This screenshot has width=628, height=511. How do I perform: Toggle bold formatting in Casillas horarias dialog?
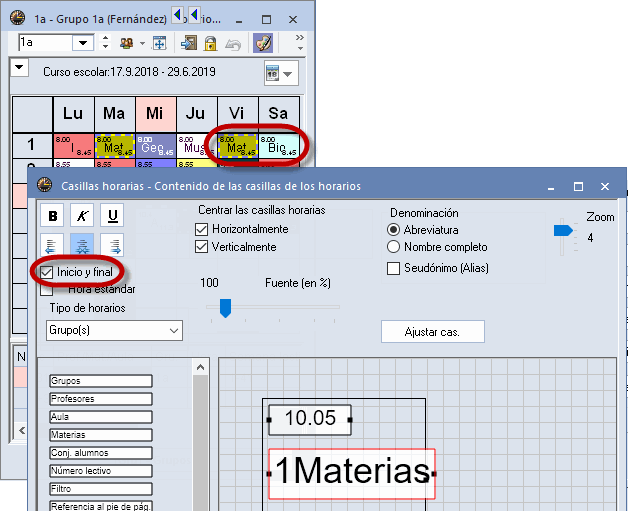coord(52,216)
